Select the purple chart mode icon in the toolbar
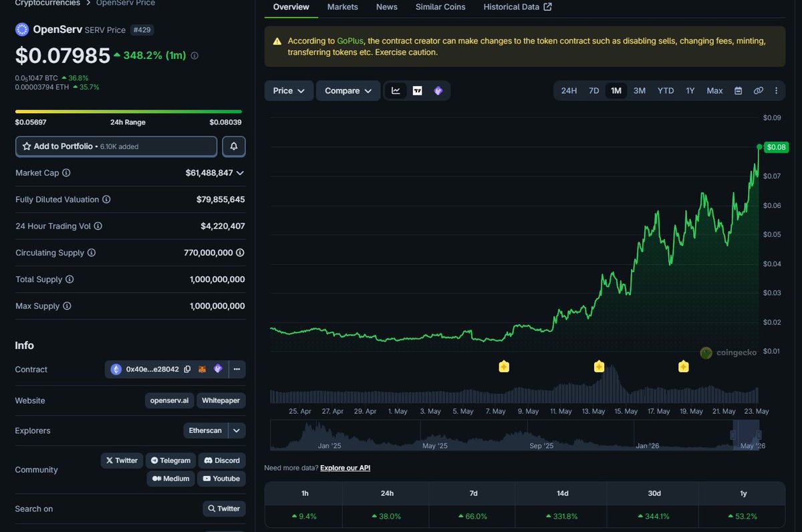 tap(438, 90)
